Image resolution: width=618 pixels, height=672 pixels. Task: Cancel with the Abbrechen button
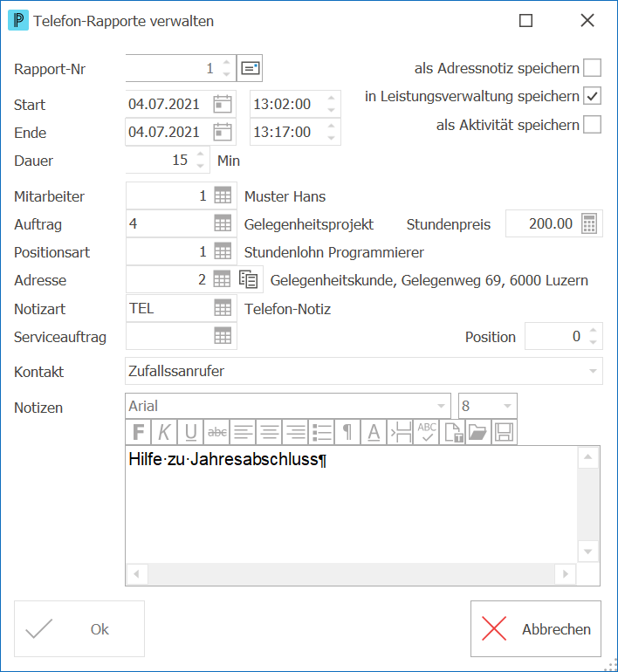(x=536, y=628)
